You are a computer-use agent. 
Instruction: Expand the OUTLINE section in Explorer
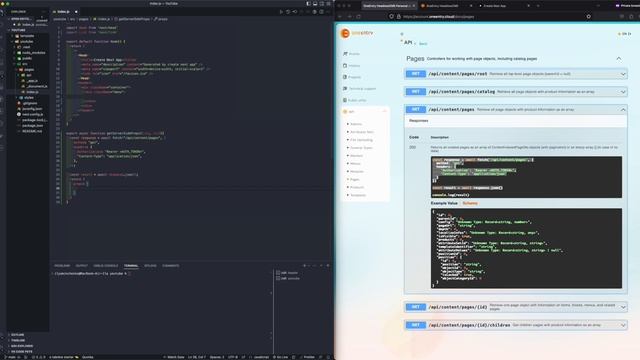pos(17,335)
